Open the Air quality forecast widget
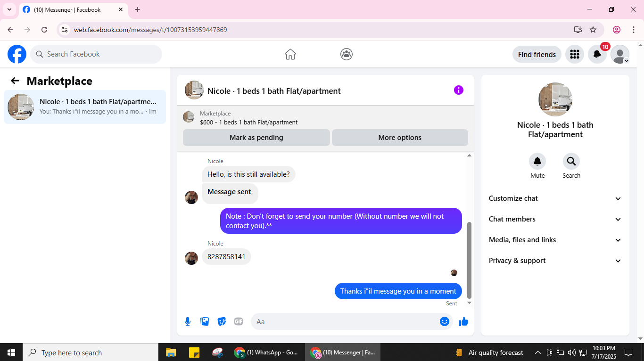Viewport: 644px width, 361px height. pos(489,353)
